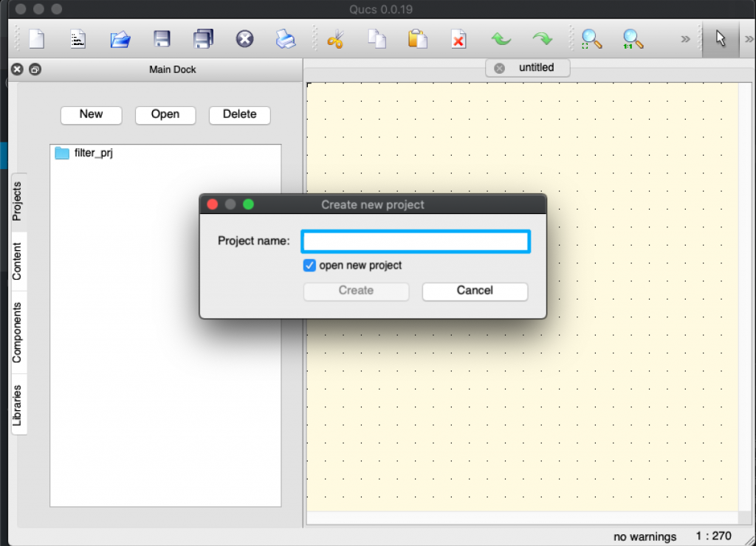The image size is (756, 546).
Task: Print the document using printer icon
Action: (286, 39)
